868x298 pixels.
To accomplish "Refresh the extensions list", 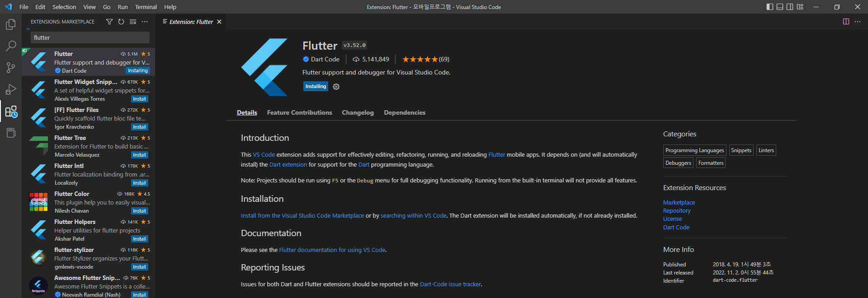I will pos(121,22).
